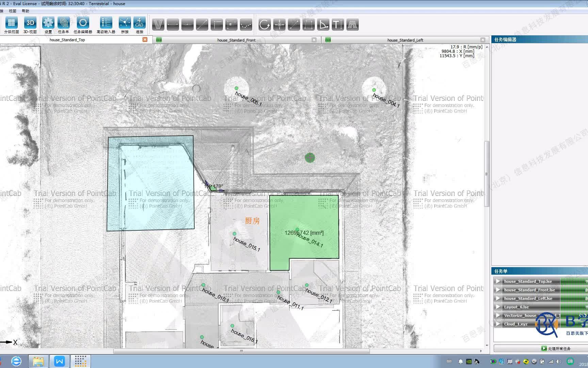This screenshot has height=368, width=588.
Task: Click progress bar of house_Standard_Top.lse
Action: tap(574, 281)
